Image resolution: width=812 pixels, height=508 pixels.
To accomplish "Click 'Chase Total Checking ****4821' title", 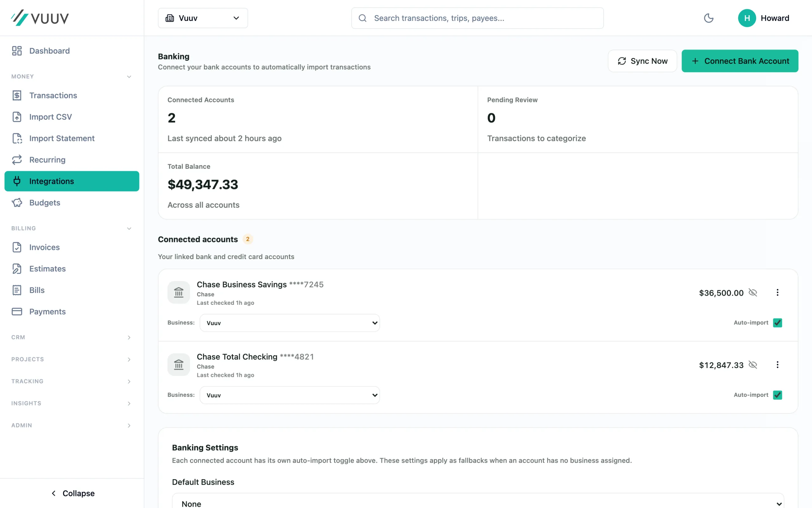I will tap(255, 357).
